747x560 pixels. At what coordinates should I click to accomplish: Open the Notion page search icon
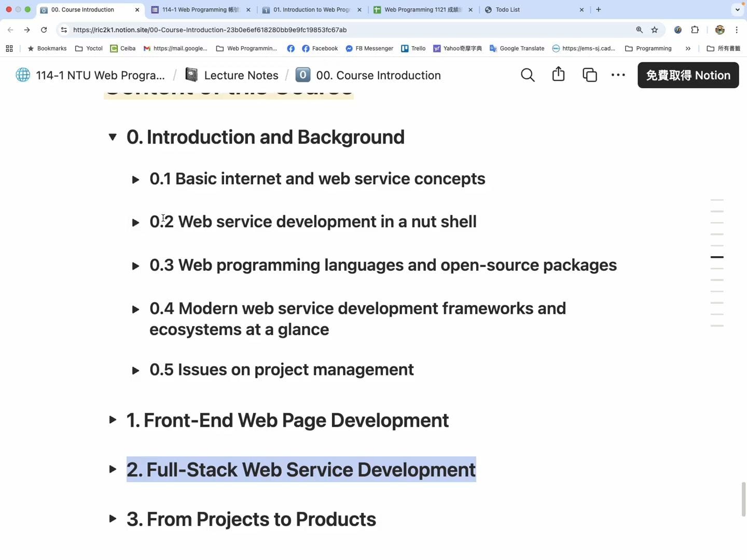pyautogui.click(x=528, y=75)
